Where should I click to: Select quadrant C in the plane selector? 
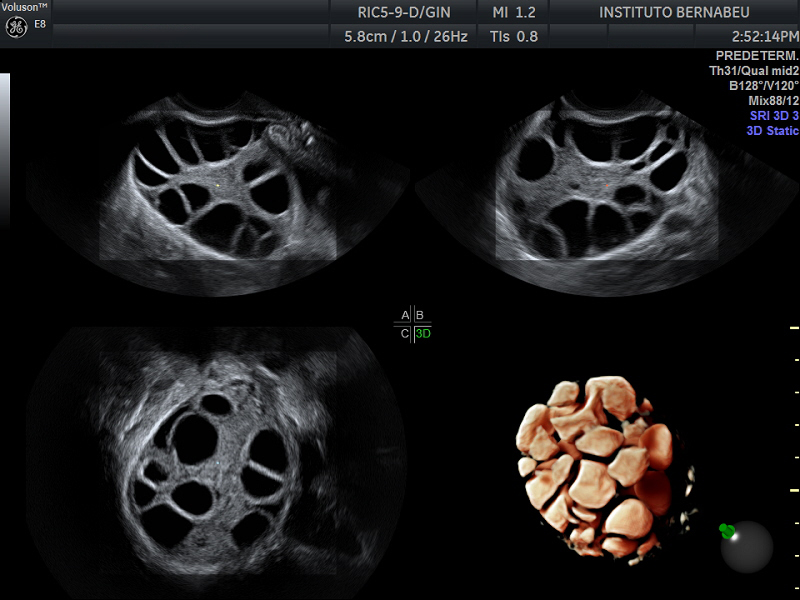tap(405, 334)
